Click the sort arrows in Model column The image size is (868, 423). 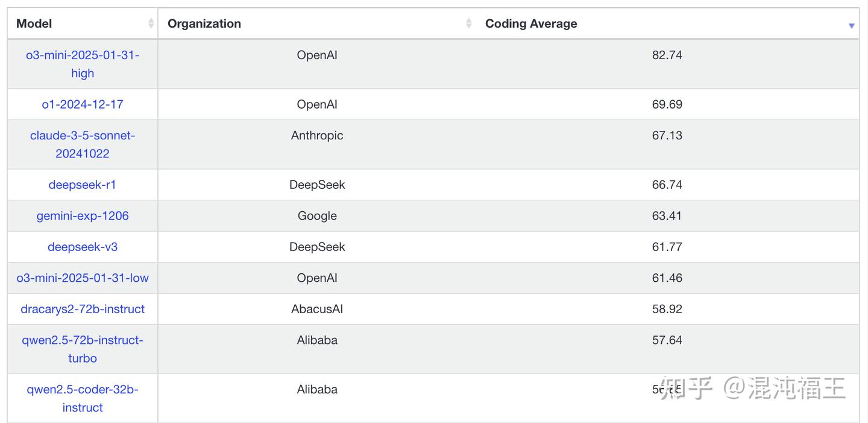[151, 24]
